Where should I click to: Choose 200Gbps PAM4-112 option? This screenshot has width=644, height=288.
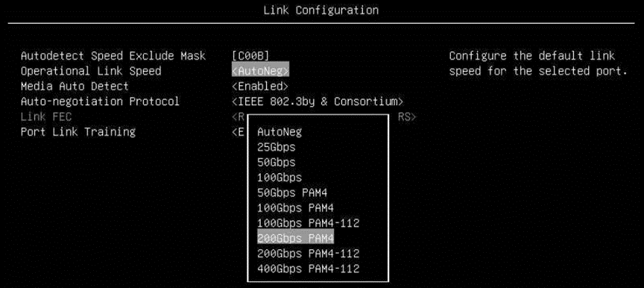coord(308,254)
